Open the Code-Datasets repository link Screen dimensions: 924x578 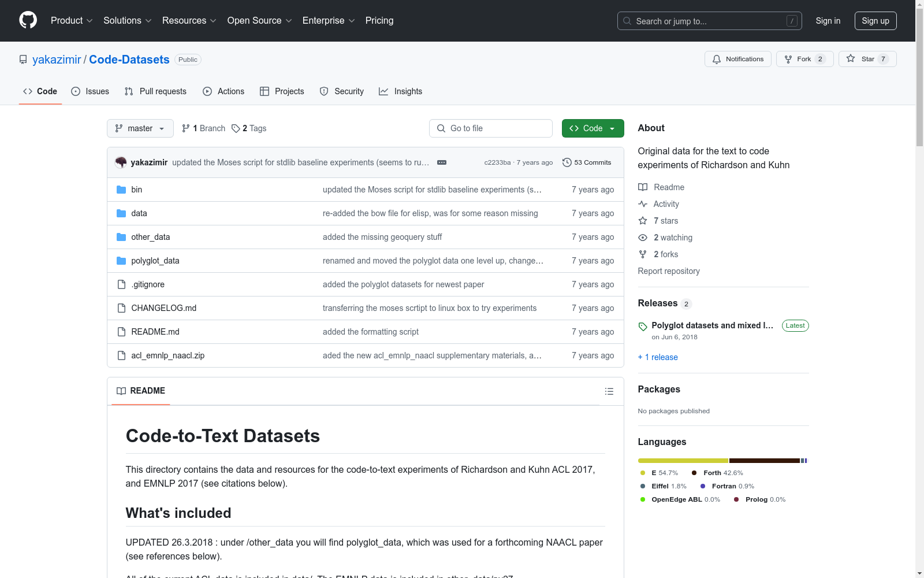(129, 60)
